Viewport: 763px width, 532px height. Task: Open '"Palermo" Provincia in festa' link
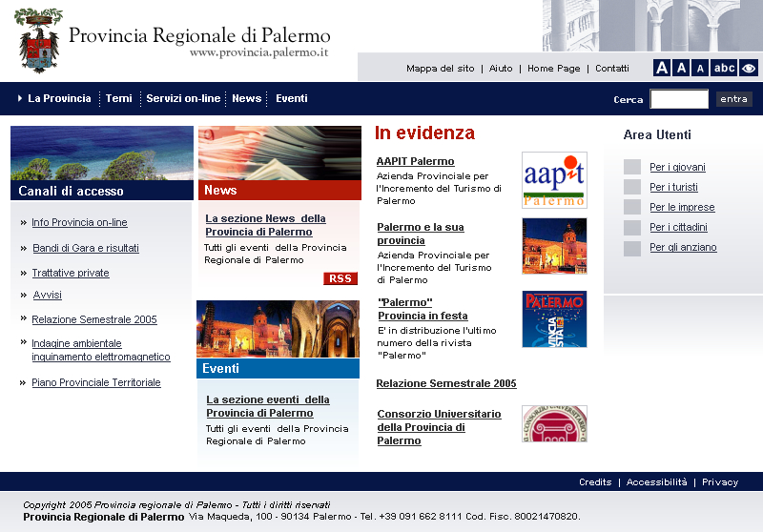[423, 309]
